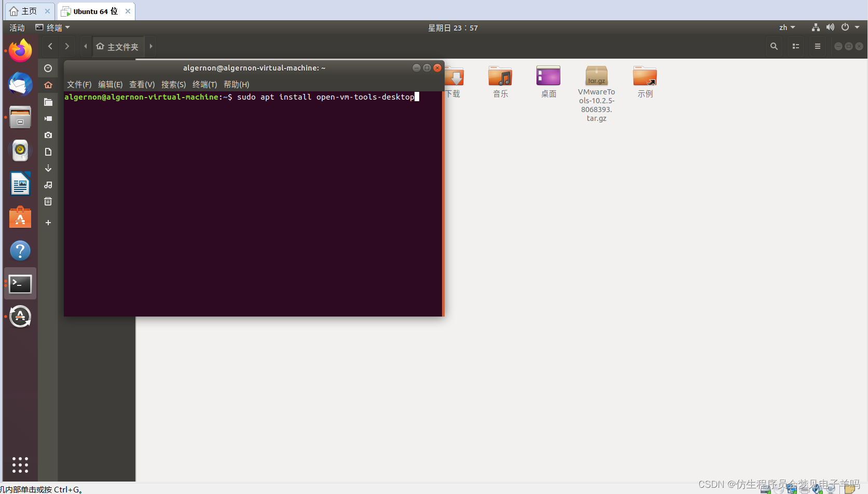
Task: Open Ubuntu Software from the dock
Action: 20,217
